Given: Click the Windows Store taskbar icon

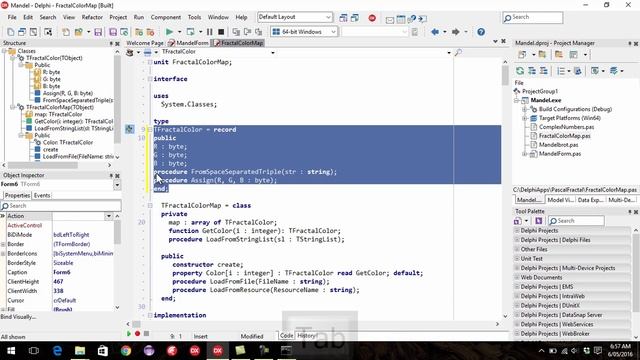Looking at the screenshot, I should [103, 350].
